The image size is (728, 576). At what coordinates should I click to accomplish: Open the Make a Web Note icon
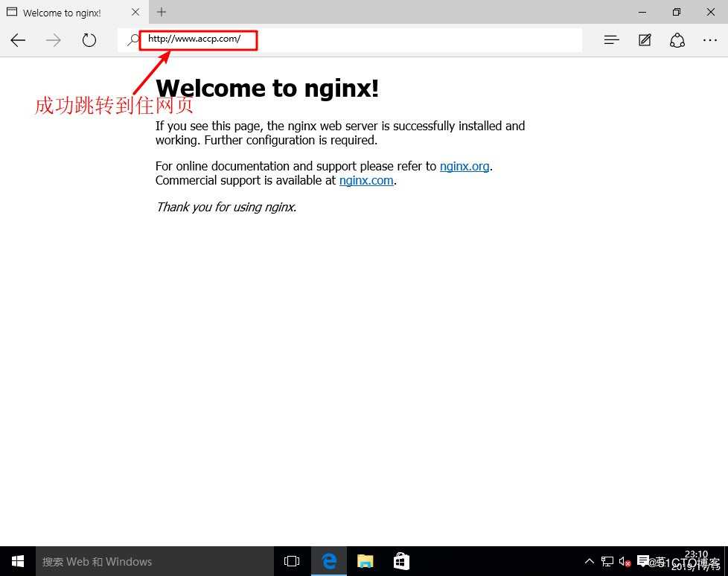(x=645, y=40)
